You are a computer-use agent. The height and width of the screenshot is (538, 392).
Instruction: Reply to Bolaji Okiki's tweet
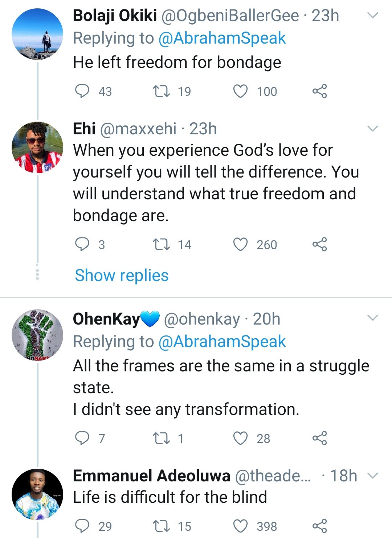tap(82, 91)
